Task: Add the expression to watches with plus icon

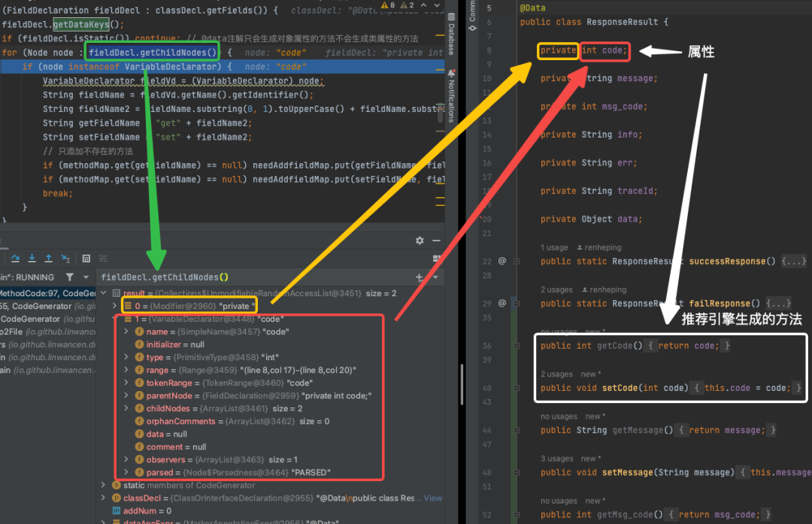Action: click(x=419, y=277)
